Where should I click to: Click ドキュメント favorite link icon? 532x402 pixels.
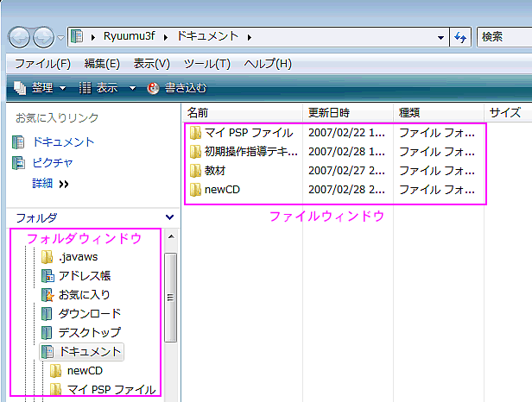coord(18,142)
